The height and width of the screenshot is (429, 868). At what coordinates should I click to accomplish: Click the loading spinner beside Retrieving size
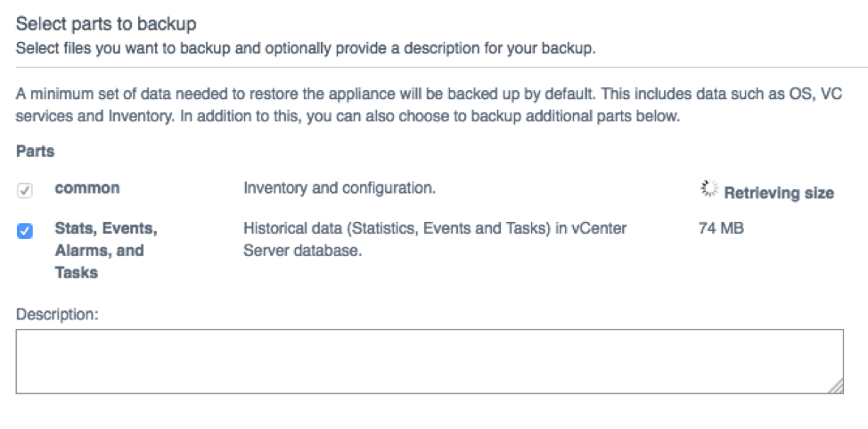tap(709, 188)
